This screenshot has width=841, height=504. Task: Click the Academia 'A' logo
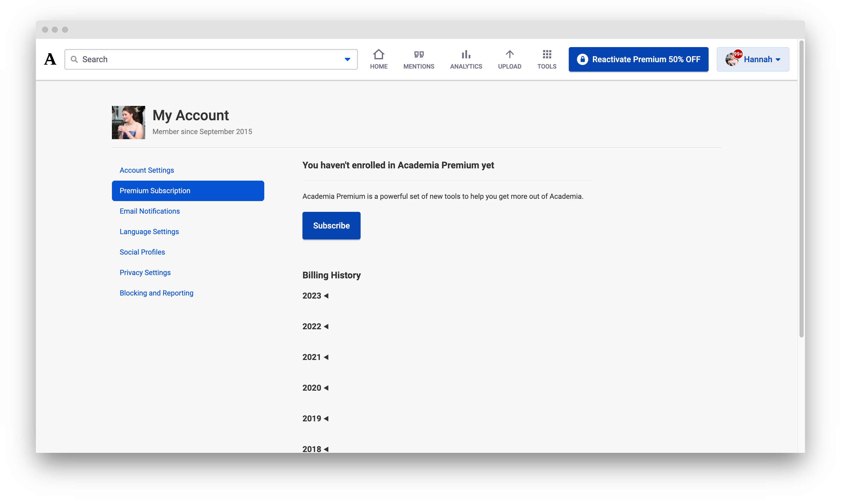(50, 59)
